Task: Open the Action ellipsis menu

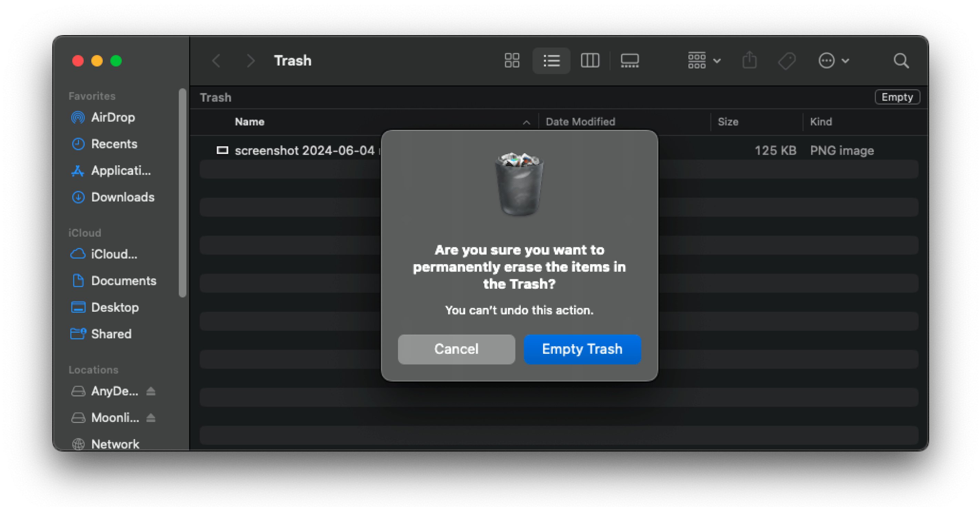Action: (834, 61)
